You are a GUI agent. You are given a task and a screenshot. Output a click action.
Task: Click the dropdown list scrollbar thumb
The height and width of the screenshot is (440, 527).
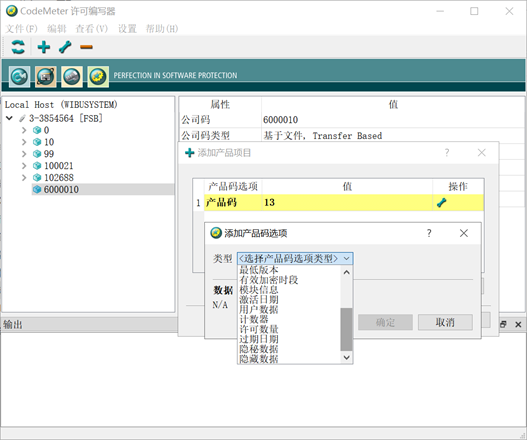[347, 329]
